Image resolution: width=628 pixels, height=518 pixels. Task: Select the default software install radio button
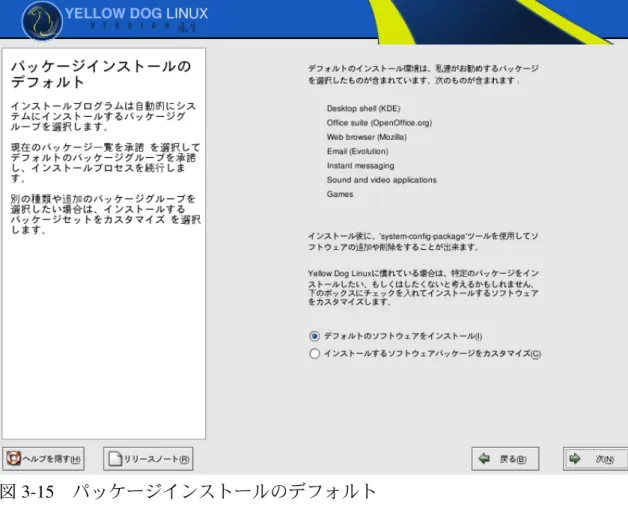(314, 336)
